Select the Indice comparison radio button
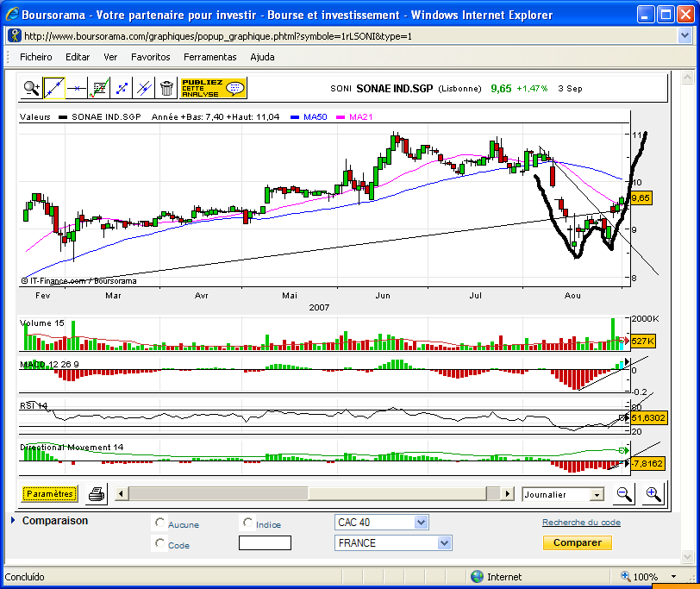This screenshot has height=589, width=700. click(x=248, y=523)
